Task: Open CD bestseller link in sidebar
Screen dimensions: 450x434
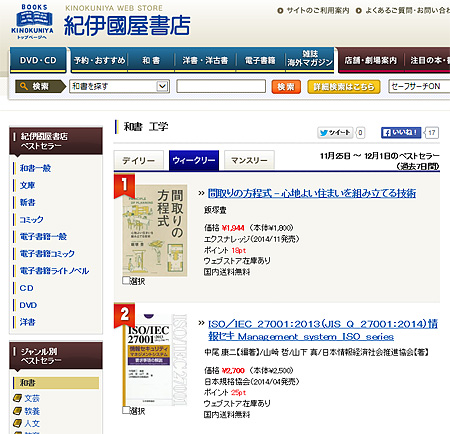Action: (26, 288)
